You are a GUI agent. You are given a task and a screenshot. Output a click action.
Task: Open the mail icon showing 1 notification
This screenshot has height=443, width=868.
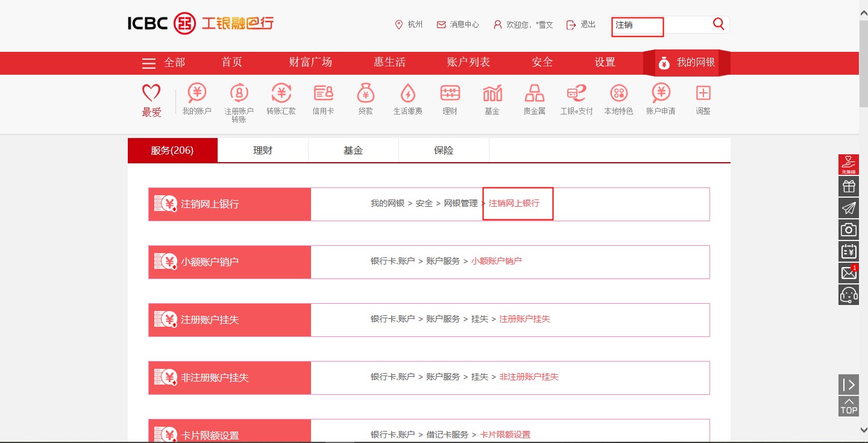848,272
